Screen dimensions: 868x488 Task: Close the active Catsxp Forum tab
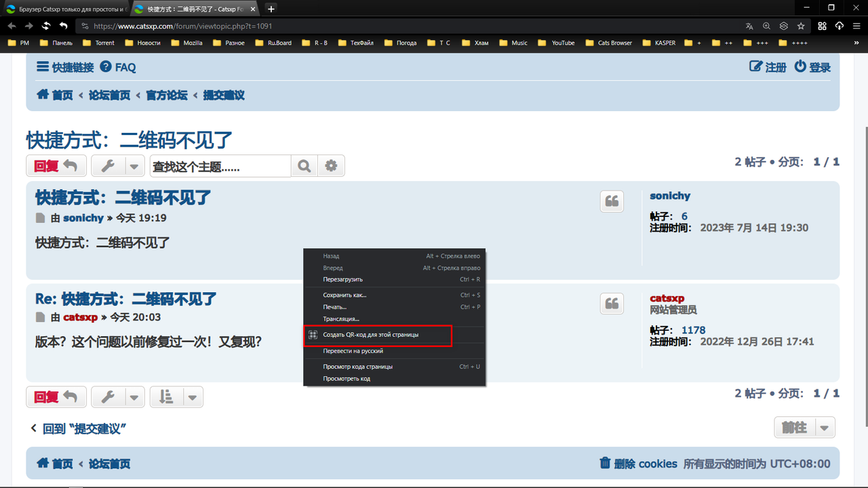253,9
